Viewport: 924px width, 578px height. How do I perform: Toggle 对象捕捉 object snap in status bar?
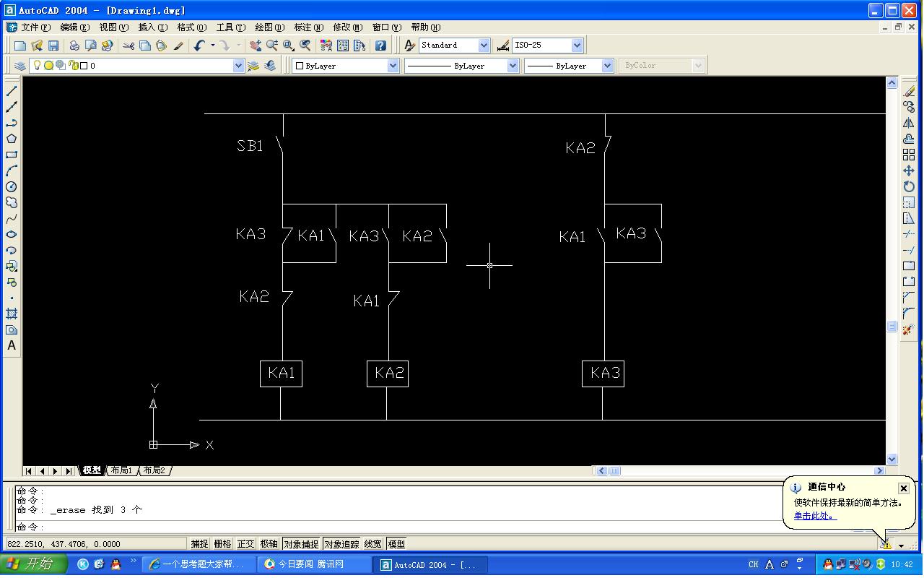coord(300,544)
